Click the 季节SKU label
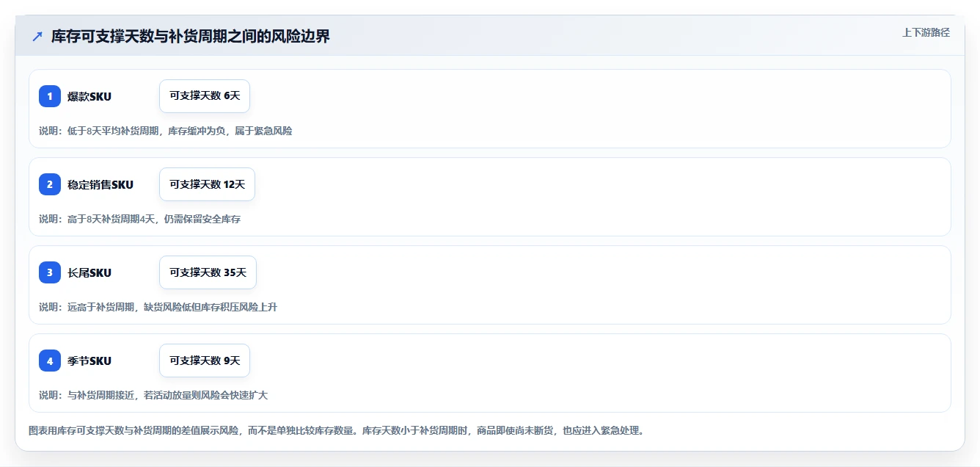This screenshot has height=467, width=980. pyautogui.click(x=89, y=361)
